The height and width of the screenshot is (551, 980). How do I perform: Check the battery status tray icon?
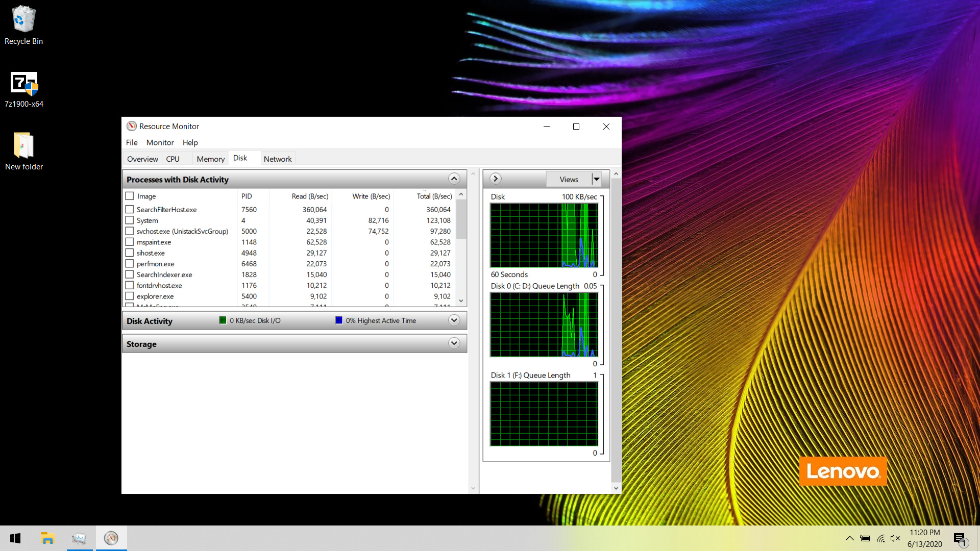(865, 538)
